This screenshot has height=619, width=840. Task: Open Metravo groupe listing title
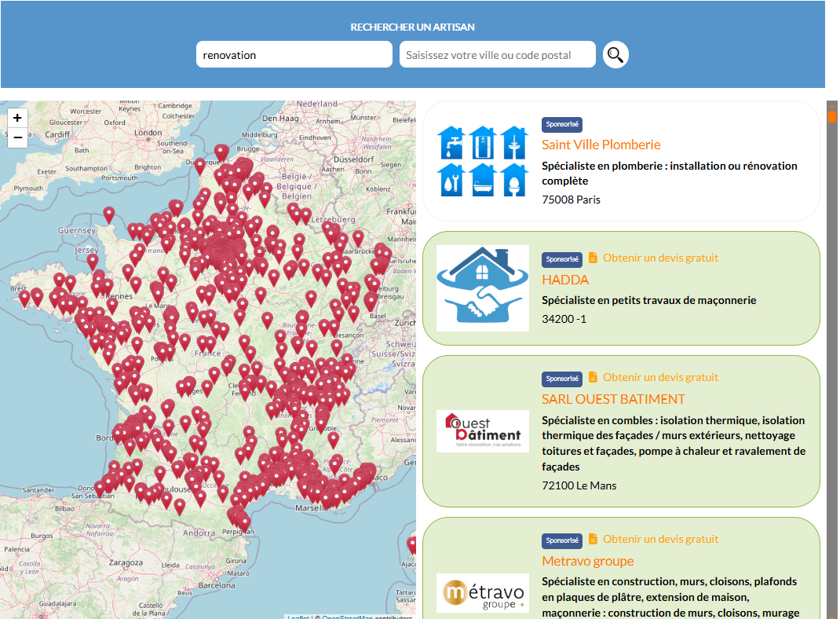(x=588, y=561)
